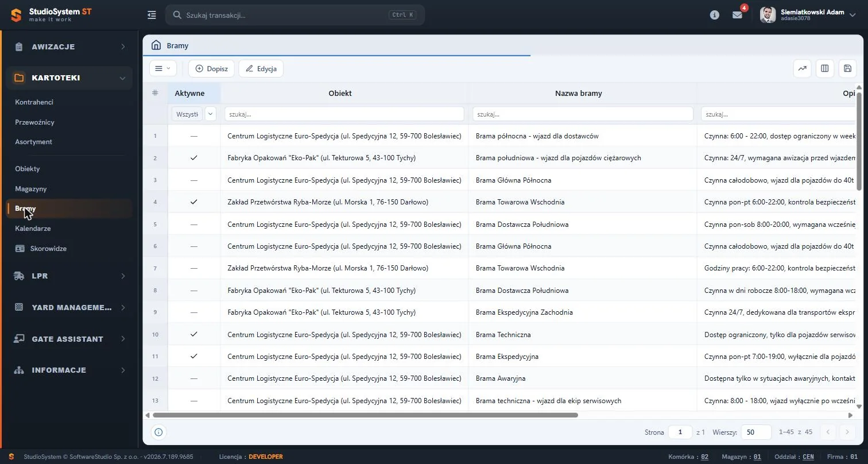Click the StudioSystem logo icon

15,15
